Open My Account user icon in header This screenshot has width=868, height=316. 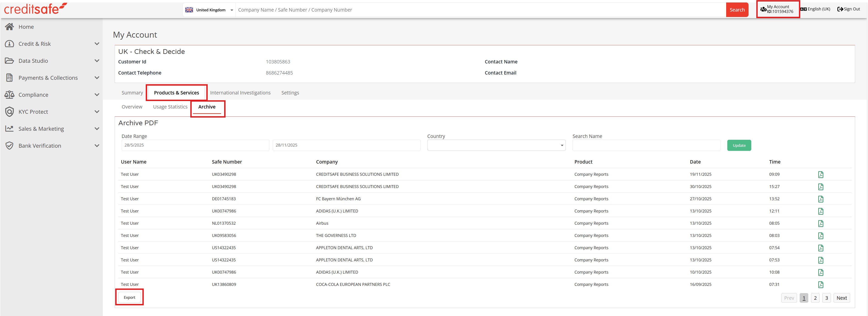coord(763,9)
